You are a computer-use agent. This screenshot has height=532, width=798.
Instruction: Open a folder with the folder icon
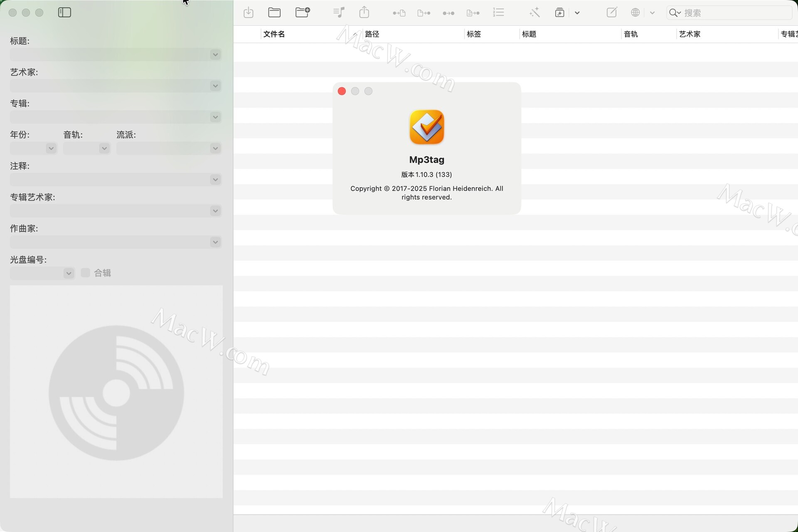pos(274,12)
